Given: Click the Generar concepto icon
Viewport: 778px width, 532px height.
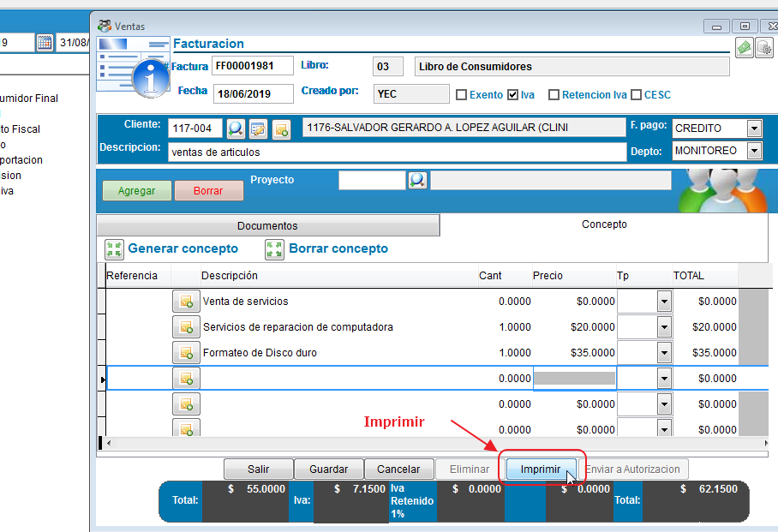Looking at the screenshot, I should [x=114, y=249].
